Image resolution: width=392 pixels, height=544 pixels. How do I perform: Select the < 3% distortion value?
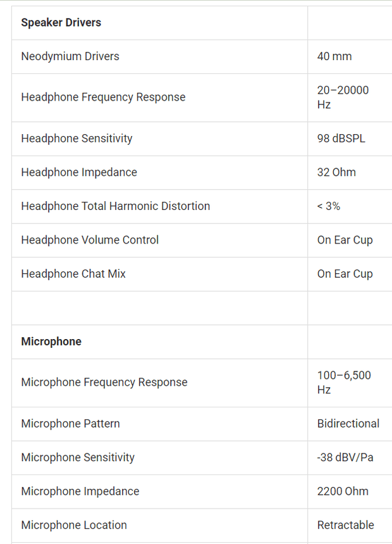[x=329, y=206]
